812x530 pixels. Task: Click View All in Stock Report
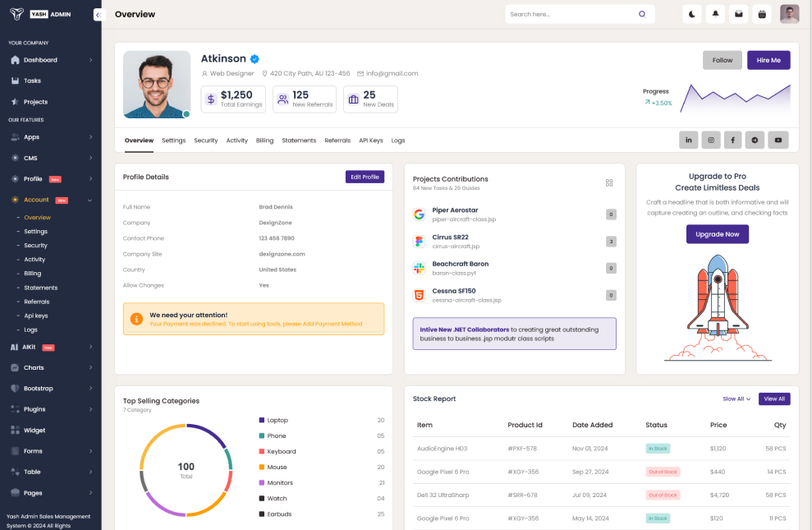click(774, 399)
